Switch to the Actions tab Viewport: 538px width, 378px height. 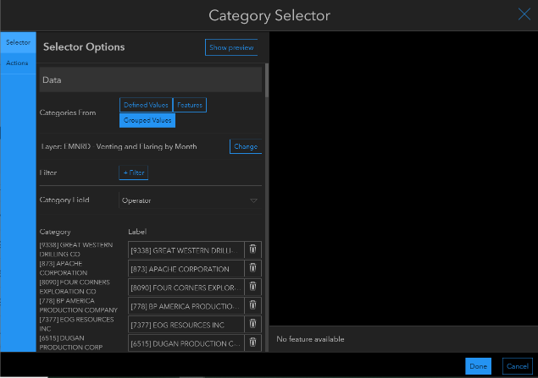point(17,63)
